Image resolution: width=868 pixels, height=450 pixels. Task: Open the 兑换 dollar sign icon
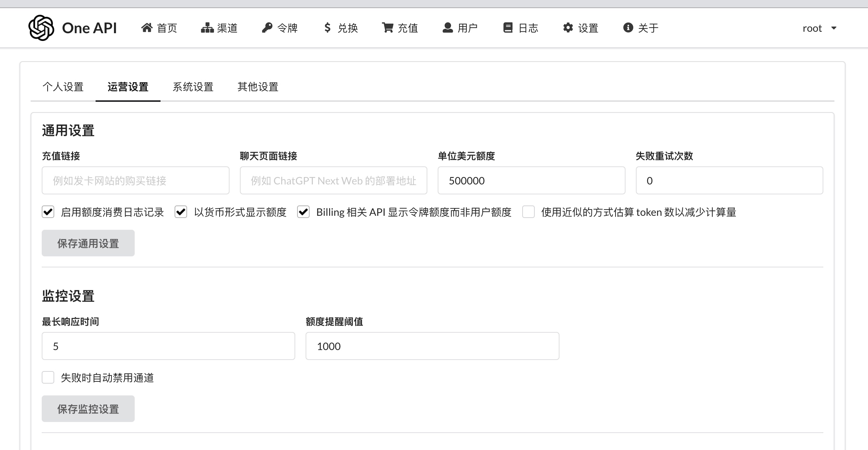point(327,28)
